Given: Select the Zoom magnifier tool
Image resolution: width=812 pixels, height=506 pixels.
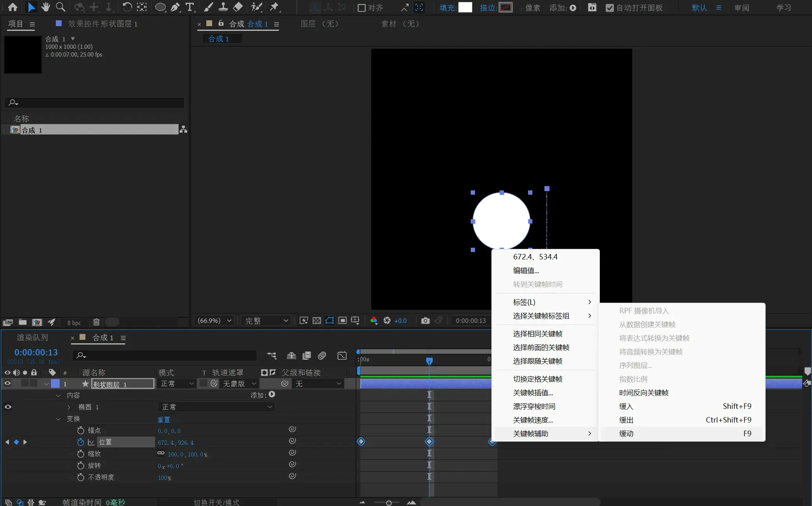Looking at the screenshot, I should click(x=60, y=7).
